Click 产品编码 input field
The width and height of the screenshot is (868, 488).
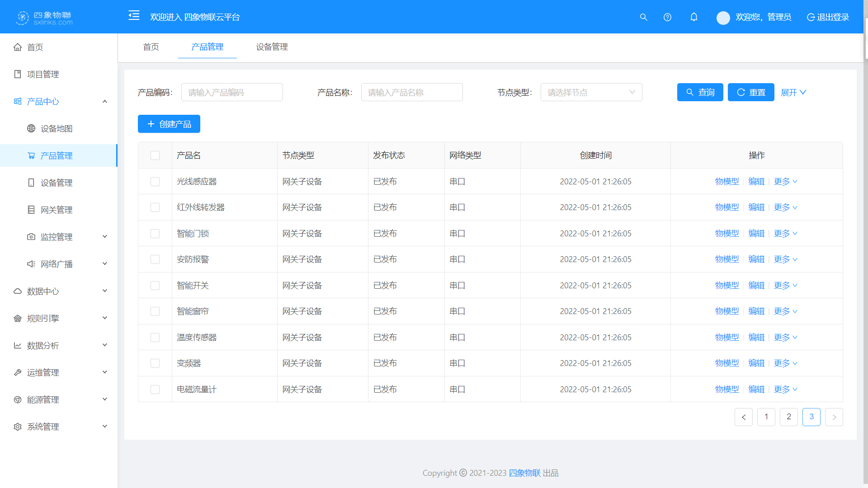[232, 92]
